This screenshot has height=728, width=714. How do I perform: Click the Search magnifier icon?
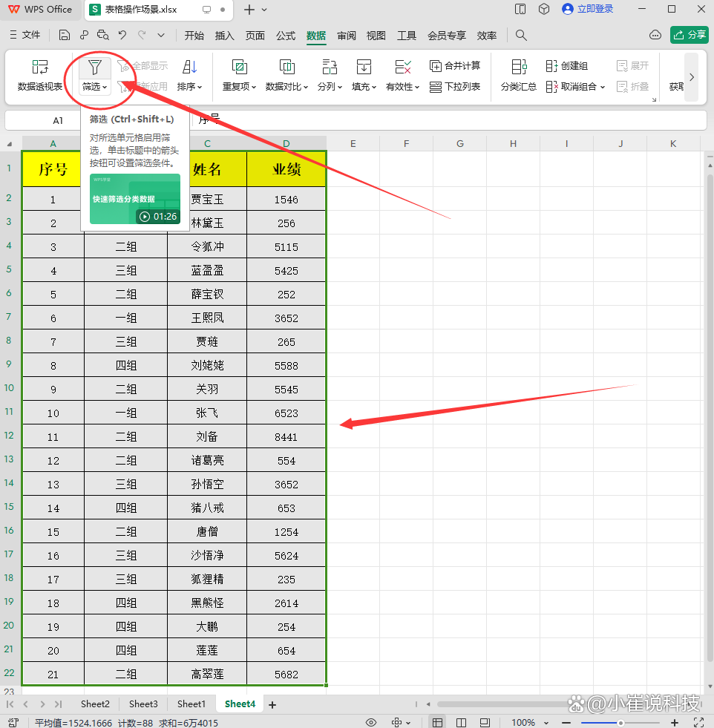tap(521, 36)
